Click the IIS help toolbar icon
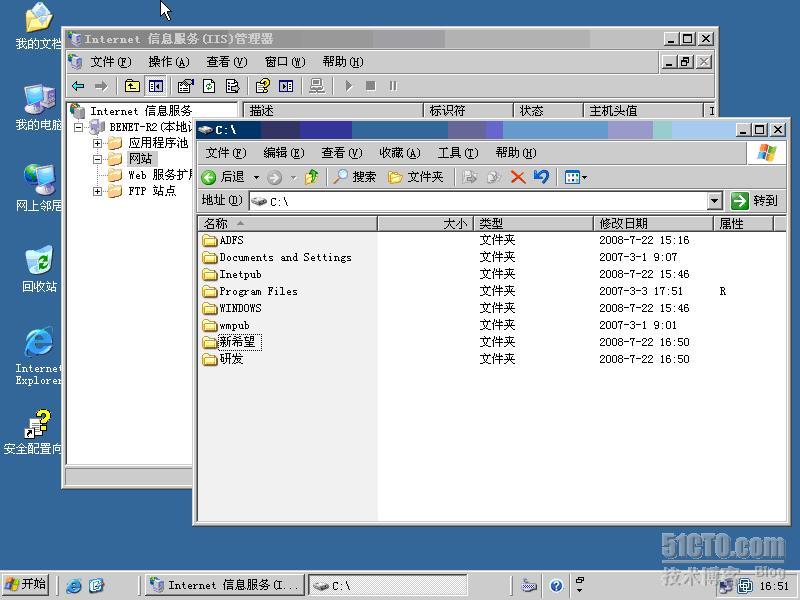This screenshot has width=800, height=600. point(263,86)
